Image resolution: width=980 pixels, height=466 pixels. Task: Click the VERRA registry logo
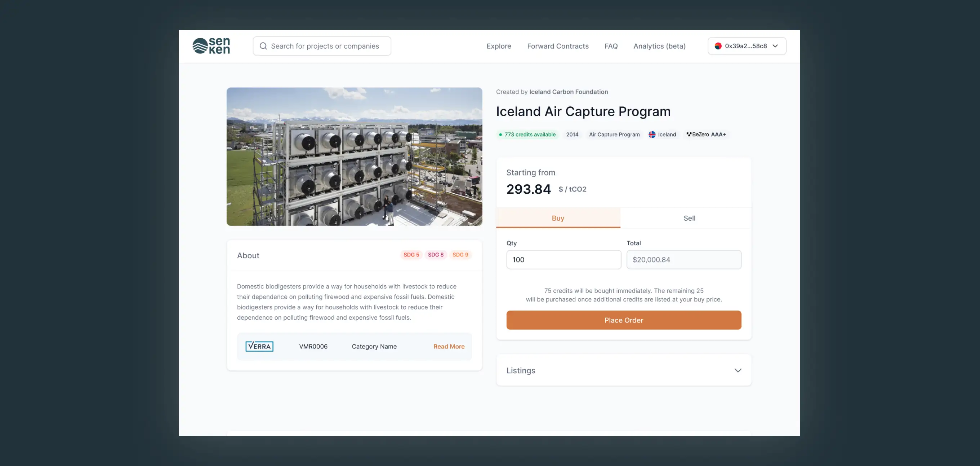coord(259,346)
